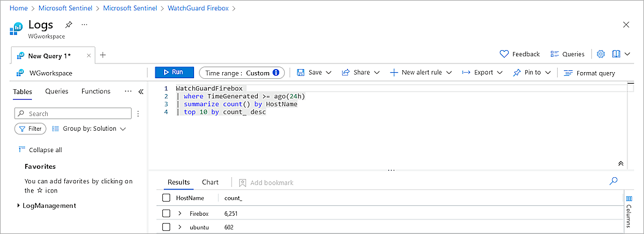Click Add bookmark
Image resolution: width=644 pixels, height=234 pixels.
266,183
